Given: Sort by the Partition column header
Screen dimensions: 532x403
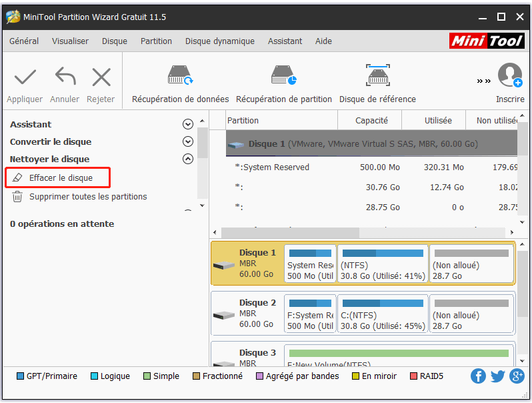Looking at the screenshot, I should pyautogui.click(x=281, y=121).
